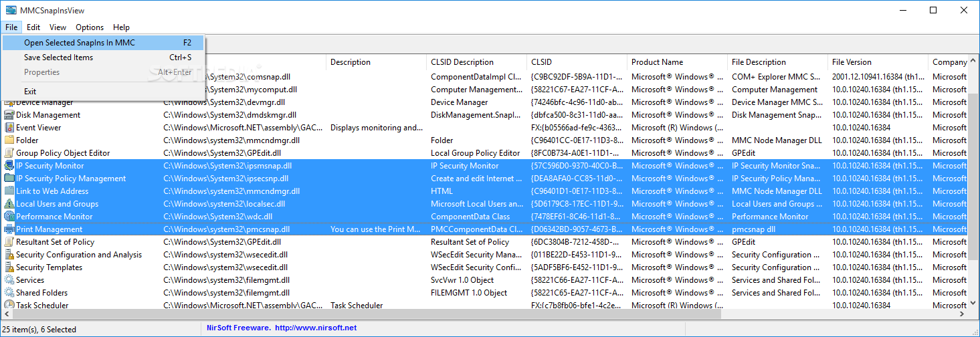Click the Security Configuration and Analysis icon

pos(9,255)
